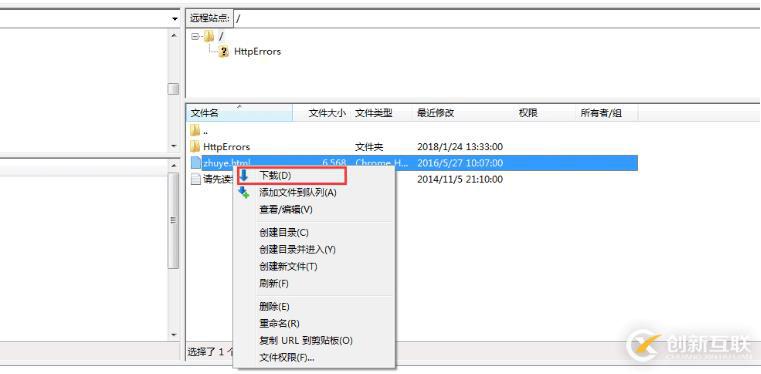761x374 pixels.
Task: Click local tree scrollbar up arrow
Action: click(x=174, y=35)
